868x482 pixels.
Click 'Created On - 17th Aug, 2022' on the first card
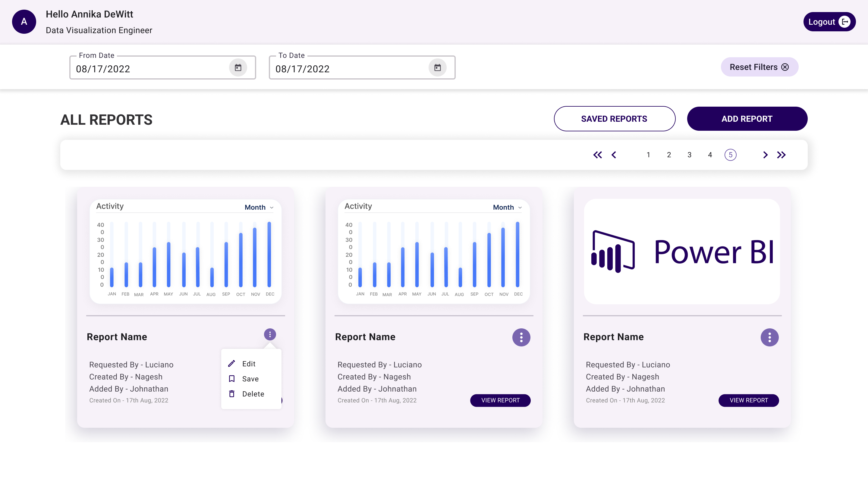pyautogui.click(x=129, y=400)
